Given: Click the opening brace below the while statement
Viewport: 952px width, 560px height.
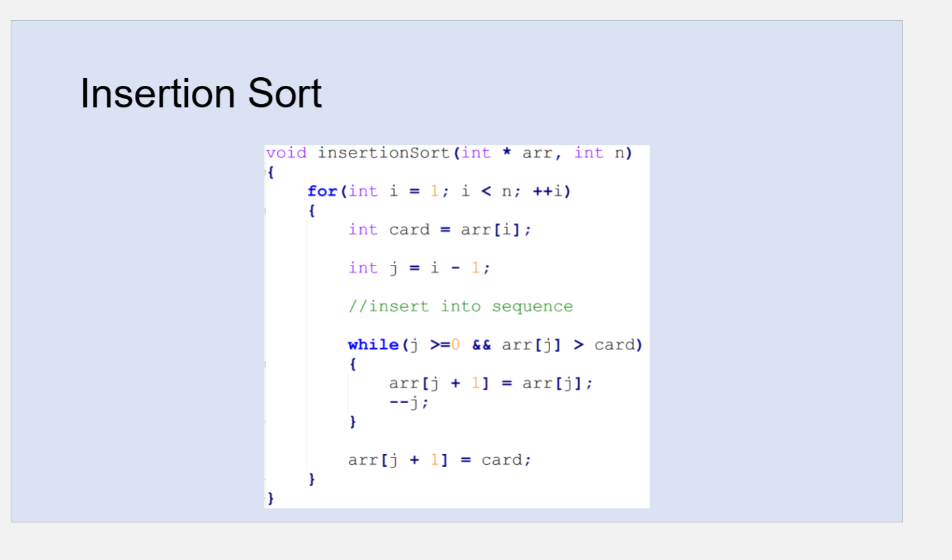Looking at the screenshot, I should (353, 364).
